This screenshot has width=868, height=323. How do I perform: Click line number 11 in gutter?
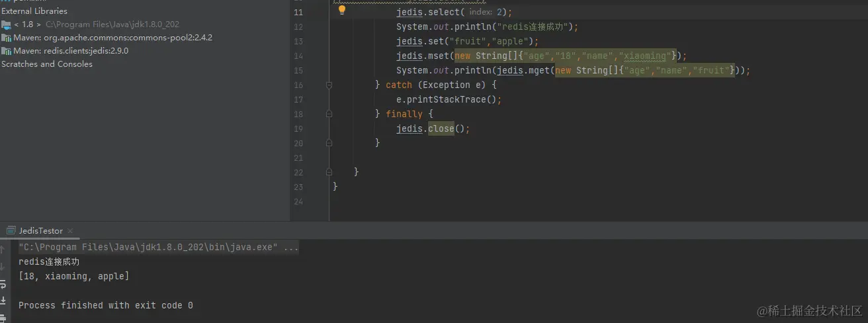coord(298,13)
